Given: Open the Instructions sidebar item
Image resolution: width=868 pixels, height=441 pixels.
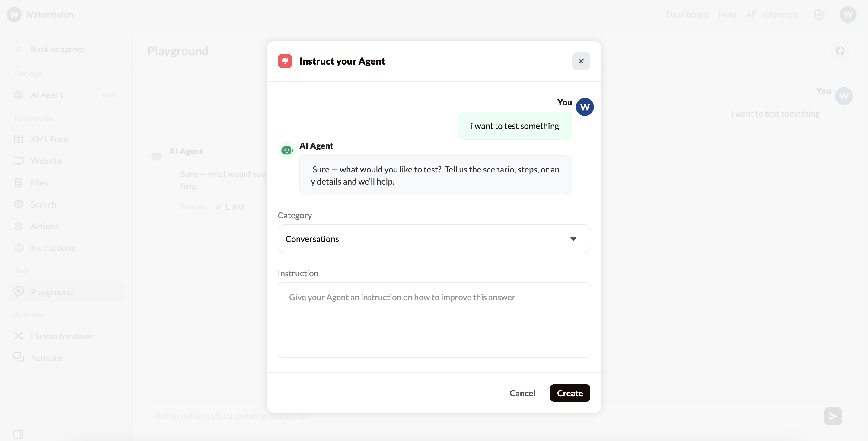Looking at the screenshot, I should click(53, 248).
